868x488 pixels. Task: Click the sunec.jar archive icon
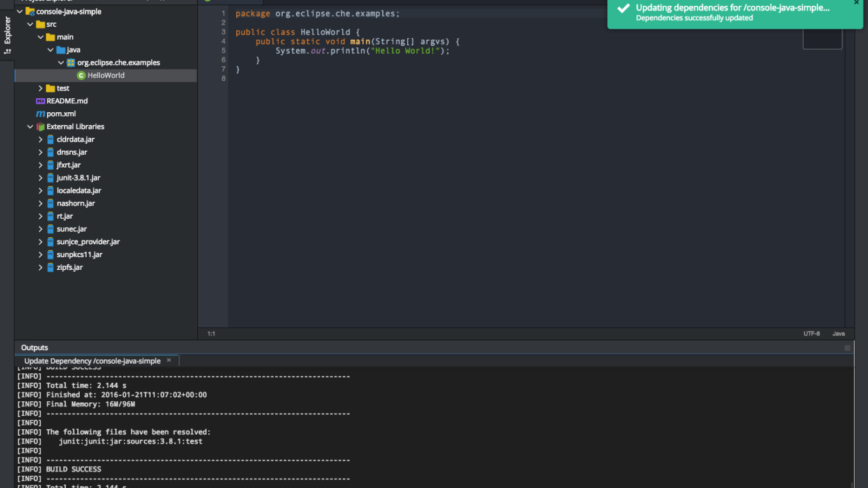[50, 228]
